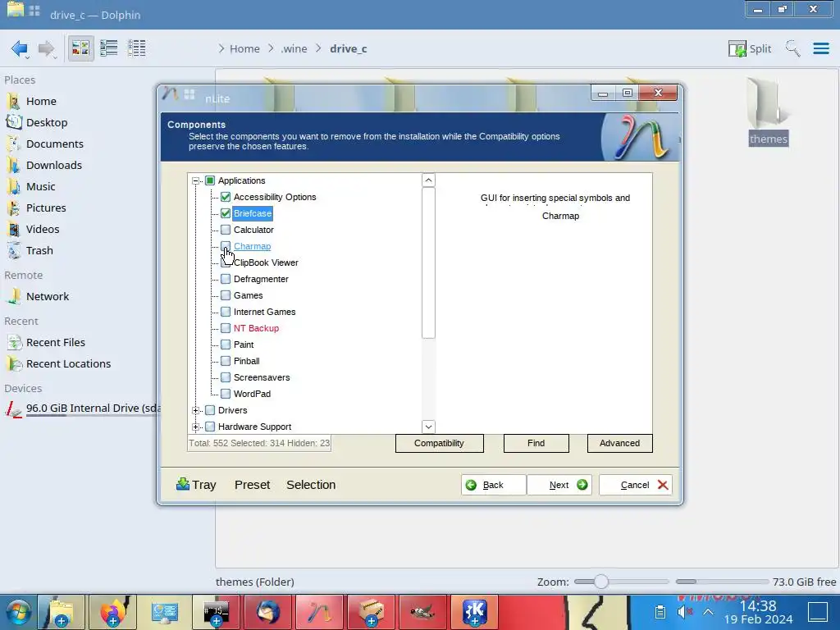
Task: Check the NT Backup checkbox
Action: (226, 328)
